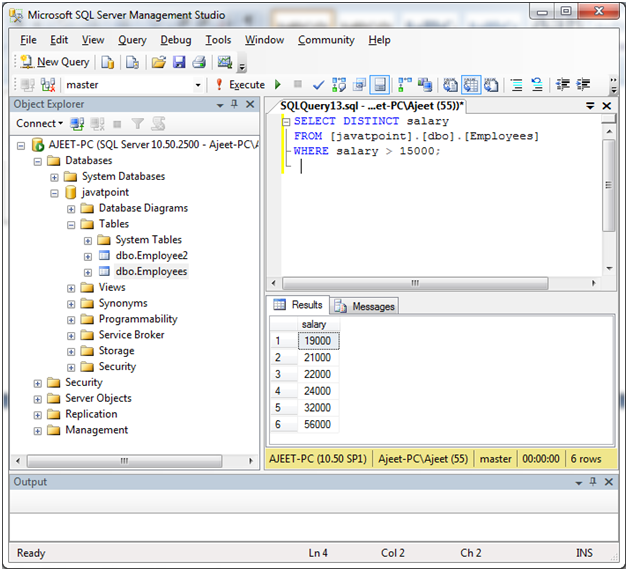The width and height of the screenshot is (628, 571).
Task: Open the Query menu
Action: (132, 40)
